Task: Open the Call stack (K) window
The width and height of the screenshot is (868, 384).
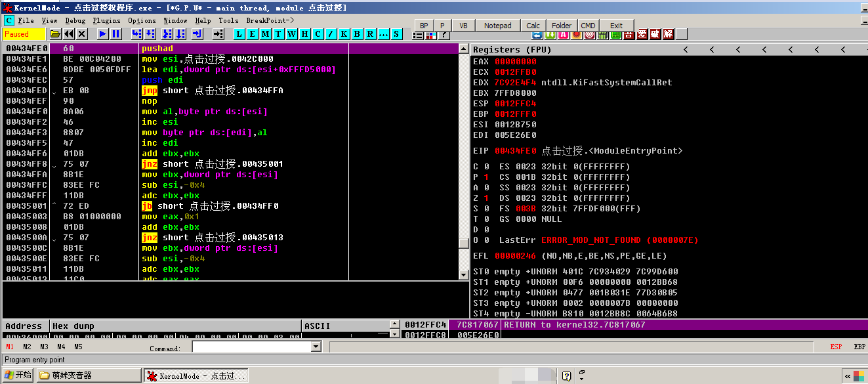Action: (x=344, y=34)
